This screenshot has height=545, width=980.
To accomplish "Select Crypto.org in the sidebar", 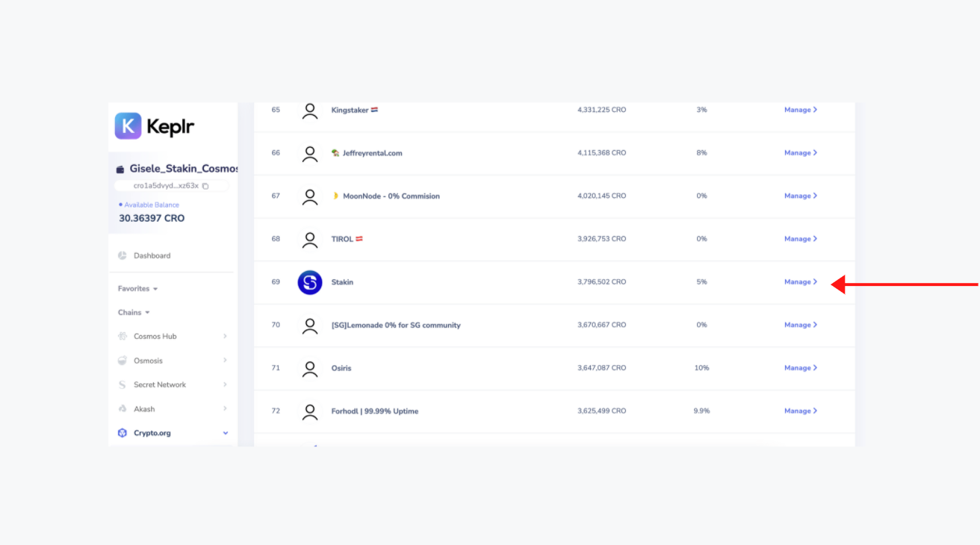I will coord(152,433).
